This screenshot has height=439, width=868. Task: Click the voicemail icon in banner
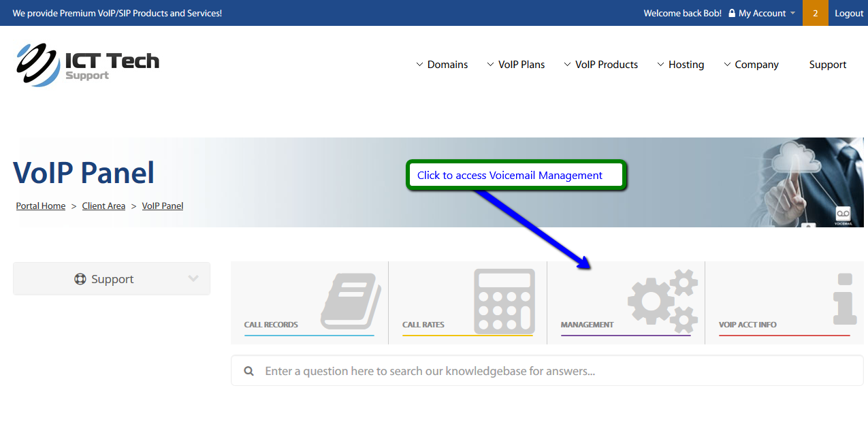(843, 215)
